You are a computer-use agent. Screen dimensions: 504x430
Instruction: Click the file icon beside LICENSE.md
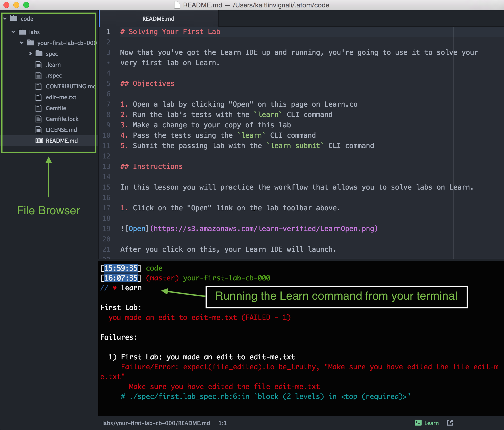39,130
